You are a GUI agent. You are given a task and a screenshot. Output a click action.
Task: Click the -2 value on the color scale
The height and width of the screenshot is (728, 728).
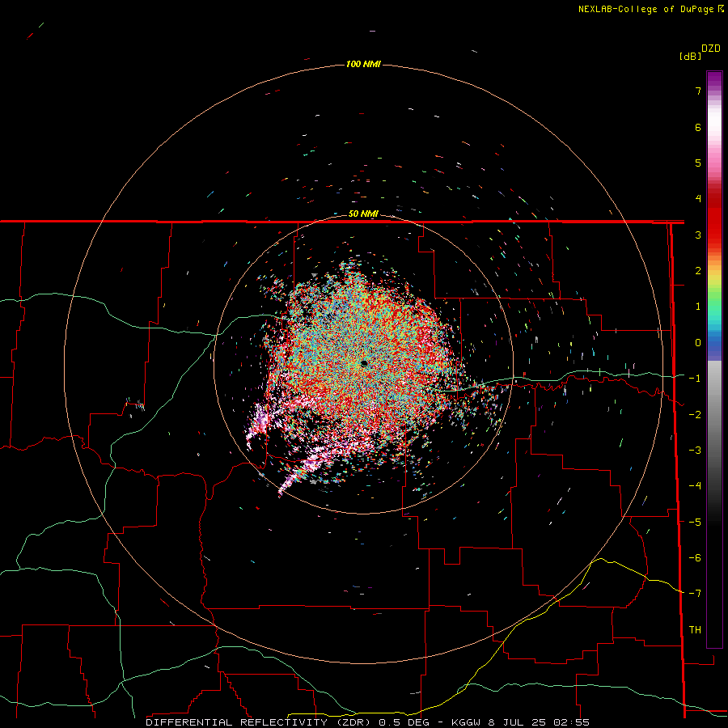tap(695, 415)
